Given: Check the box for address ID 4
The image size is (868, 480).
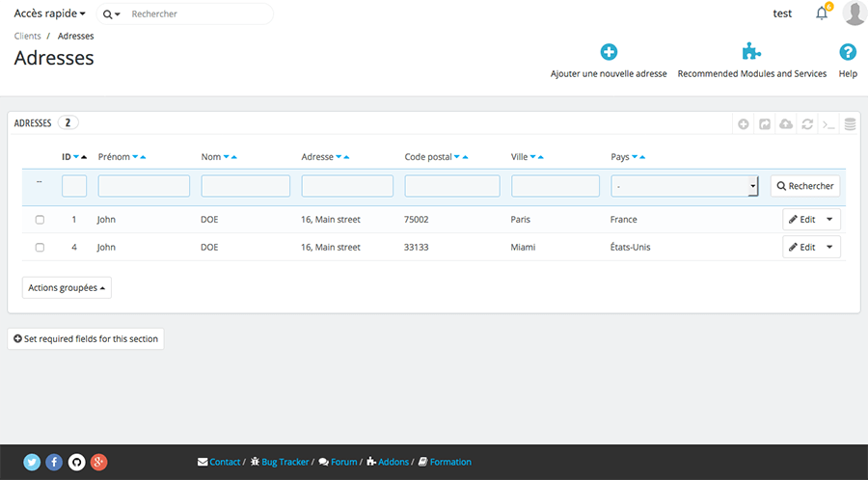Looking at the screenshot, I should click(40, 248).
